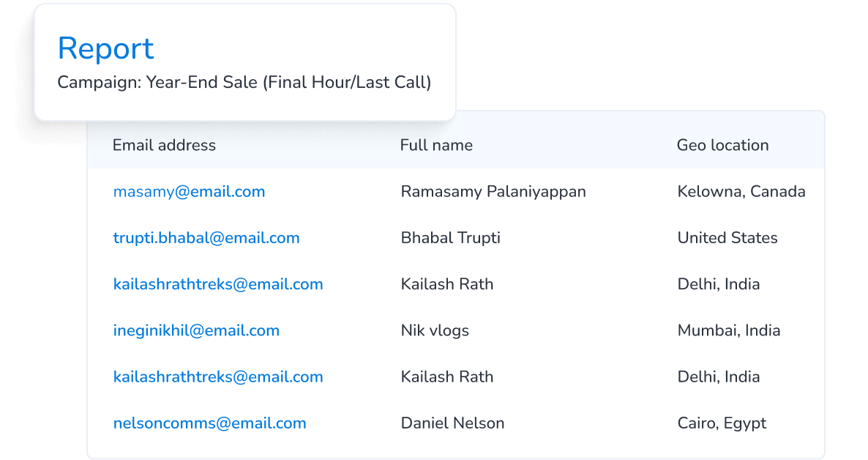The height and width of the screenshot is (460, 868).
Task: Sort by the Email address column header
Action: tap(164, 145)
